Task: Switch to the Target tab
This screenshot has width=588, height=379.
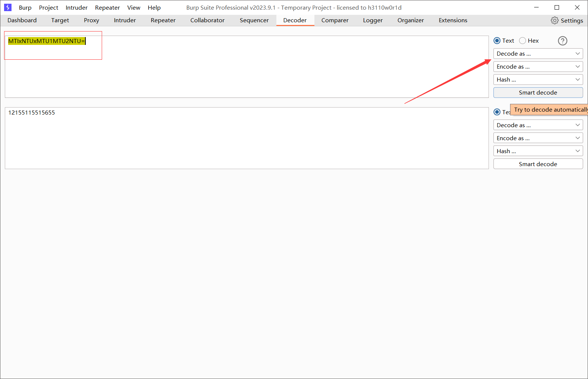Action: tap(60, 20)
